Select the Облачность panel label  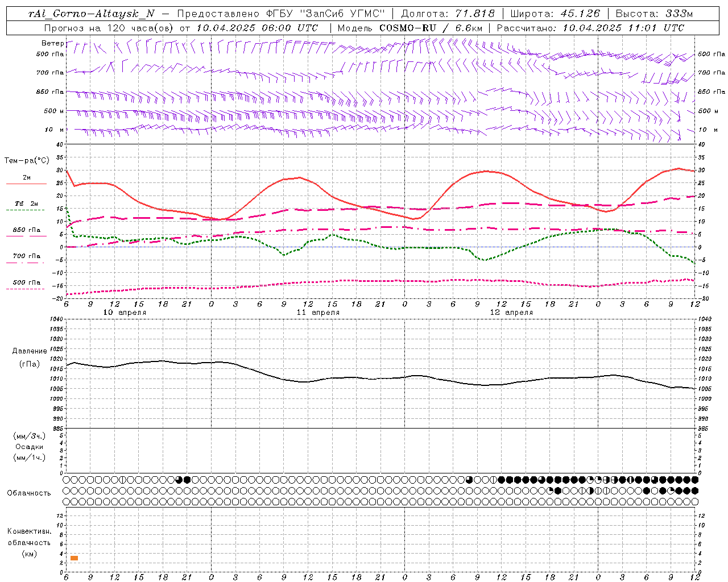coord(29,493)
